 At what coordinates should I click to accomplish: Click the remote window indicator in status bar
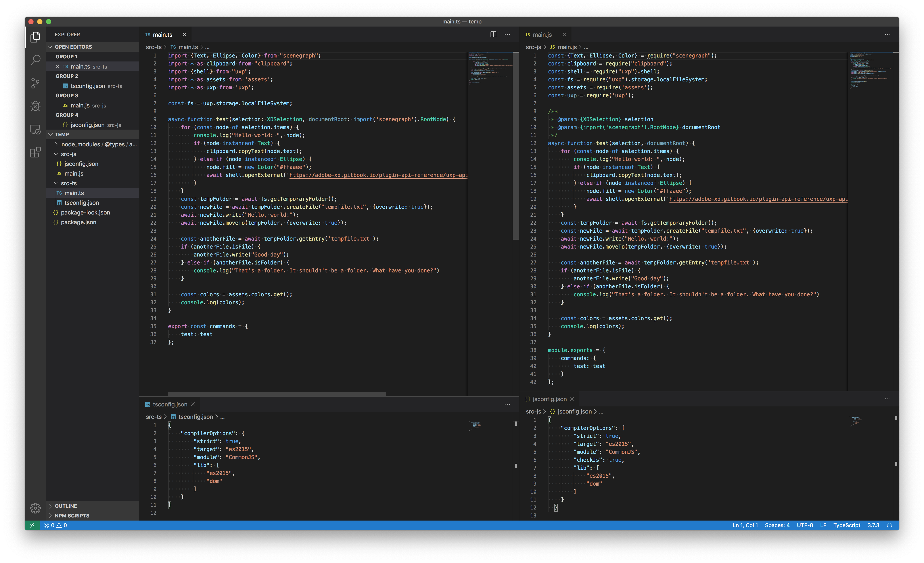click(32, 525)
